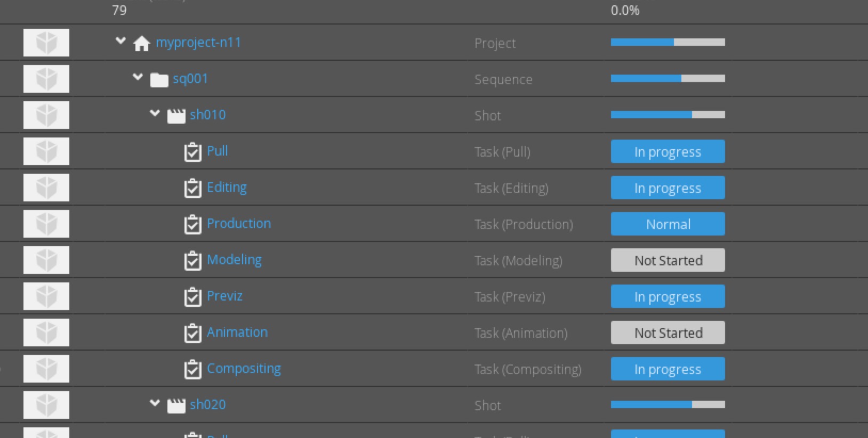868x438 pixels.
Task: Click the folder icon next to sq001
Action: click(x=159, y=80)
